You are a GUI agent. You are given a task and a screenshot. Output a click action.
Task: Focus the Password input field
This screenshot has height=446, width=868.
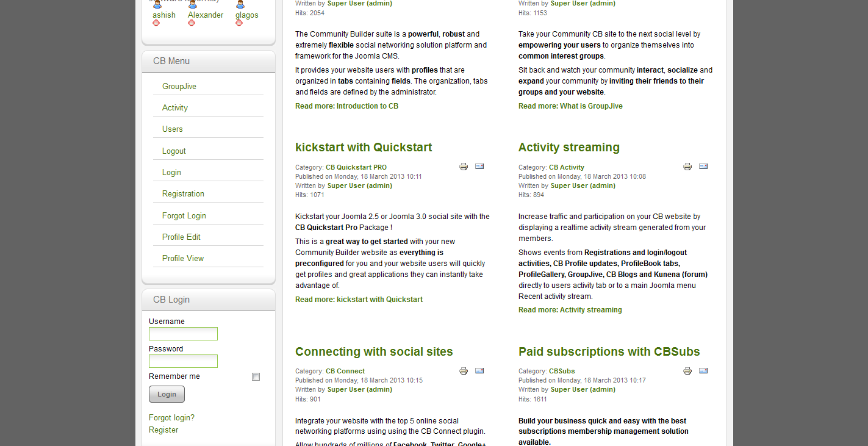tap(183, 361)
